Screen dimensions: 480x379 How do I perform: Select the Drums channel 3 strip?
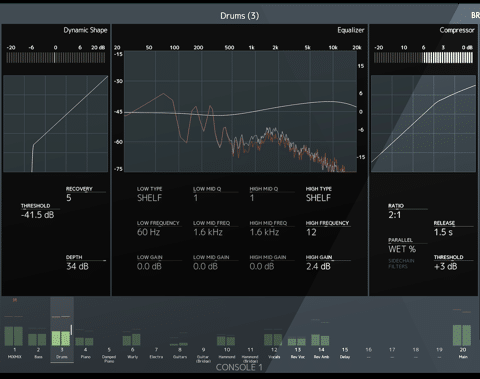[62, 330]
